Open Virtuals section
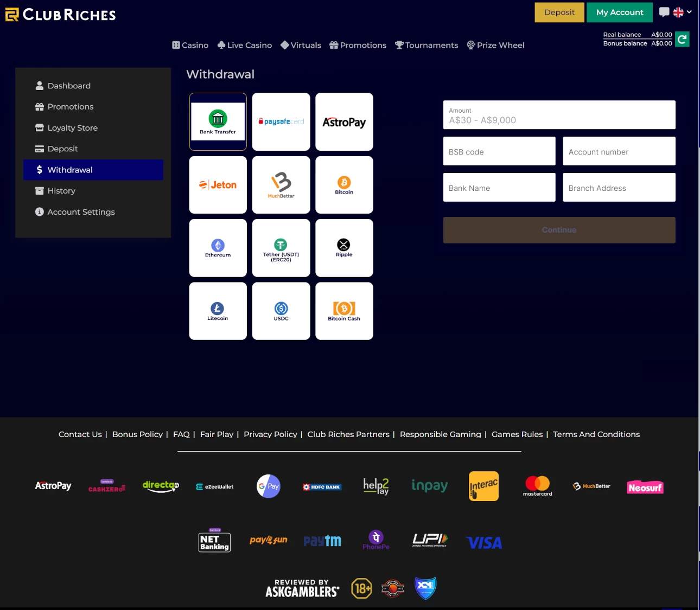 pos(301,45)
